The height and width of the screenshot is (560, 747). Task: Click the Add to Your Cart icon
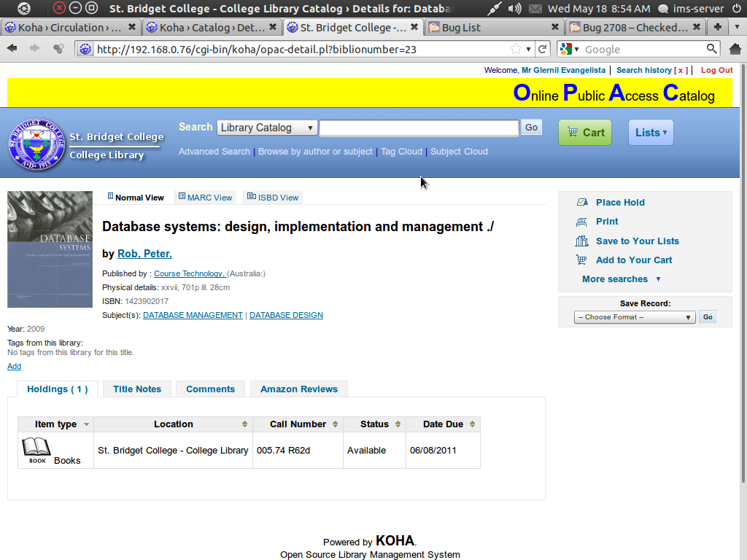pyautogui.click(x=581, y=260)
